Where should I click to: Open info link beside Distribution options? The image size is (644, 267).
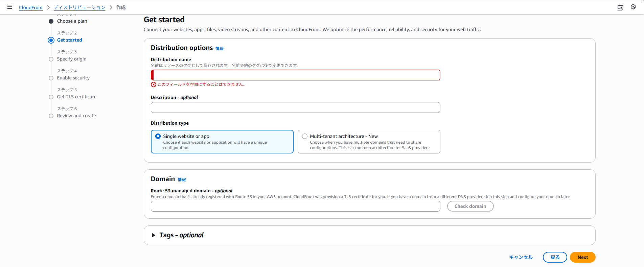coord(220,49)
